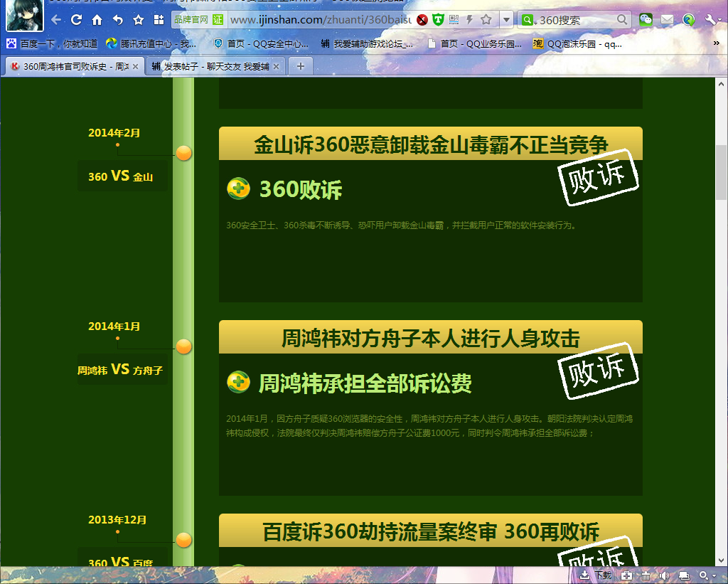The height and width of the screenshot is (584, 728).
Task: Click the 品牌官网 badge in the address bar
Action: (191, 19)
